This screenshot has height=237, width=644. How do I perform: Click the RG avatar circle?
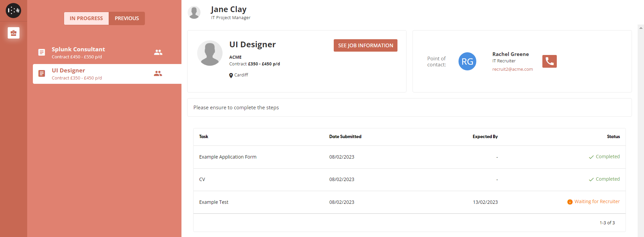click(x=467, y=61)
